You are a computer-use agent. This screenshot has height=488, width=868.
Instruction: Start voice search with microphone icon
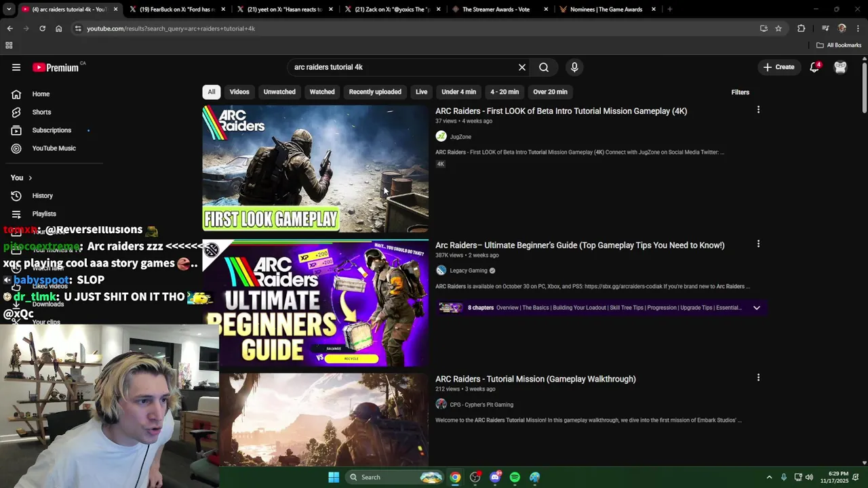point(574,67)
